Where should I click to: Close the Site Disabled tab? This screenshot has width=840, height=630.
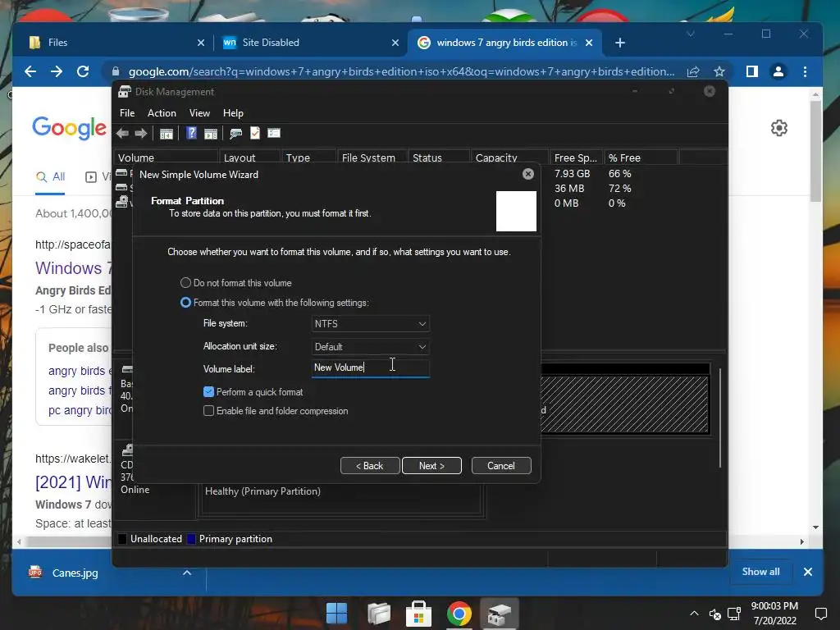[x=395, y=43]
